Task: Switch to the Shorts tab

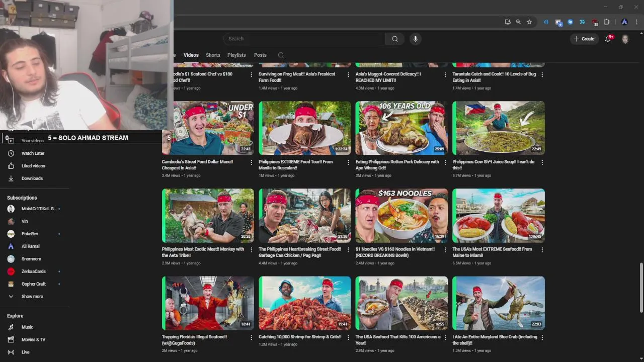Action: pos(213,55)
